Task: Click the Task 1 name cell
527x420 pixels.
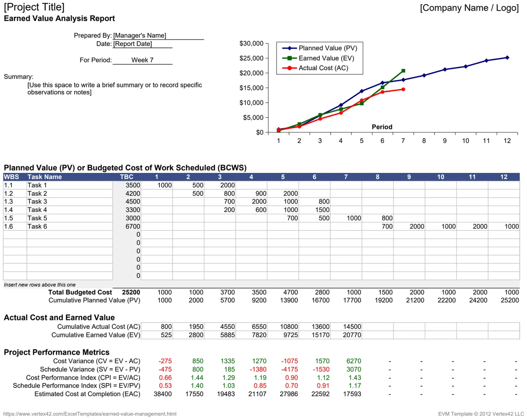Action: click(70, 185)
